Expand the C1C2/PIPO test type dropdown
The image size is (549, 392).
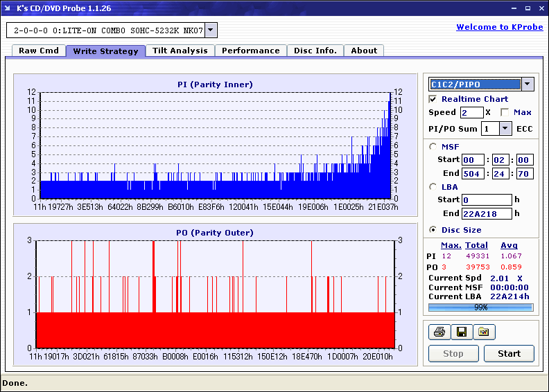pyautogui.click(x=528, y=84)
